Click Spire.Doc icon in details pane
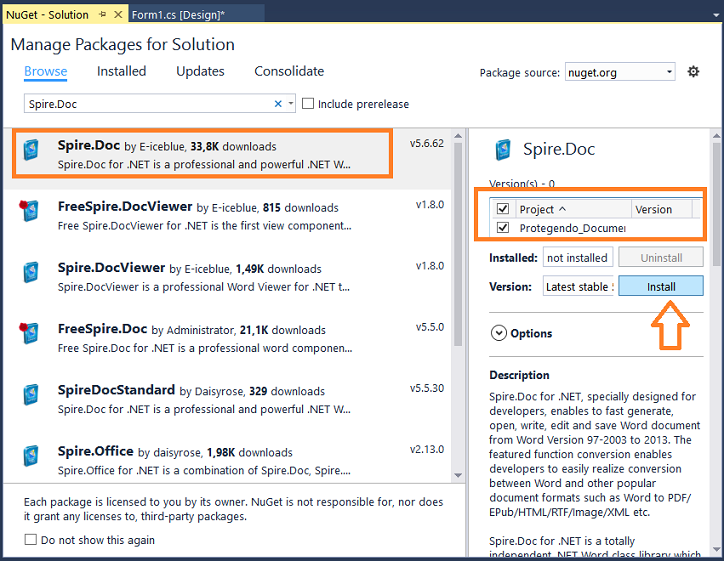The image size is (724, 561). (503, 150)
